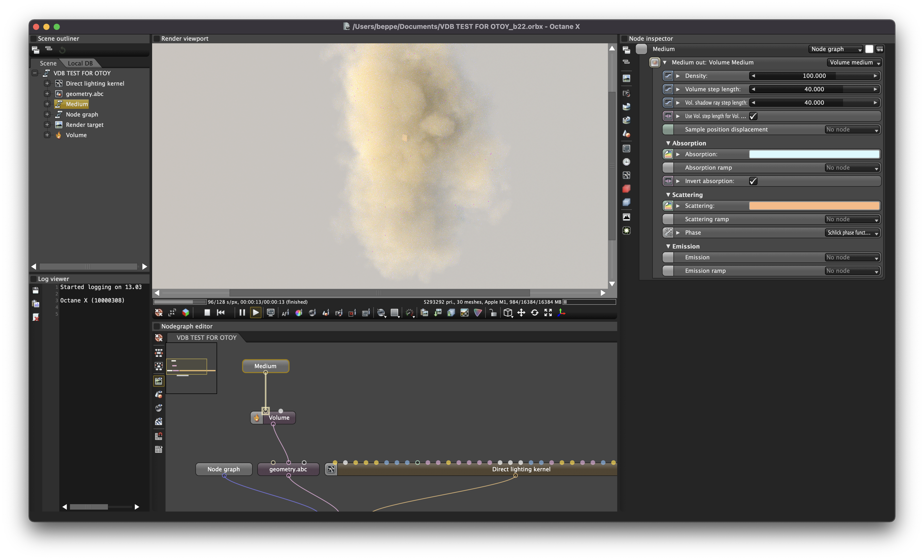Screen dimensions: 924x560
Task: Open the Schlick phase function dropdown
Action: coord(852,233)
